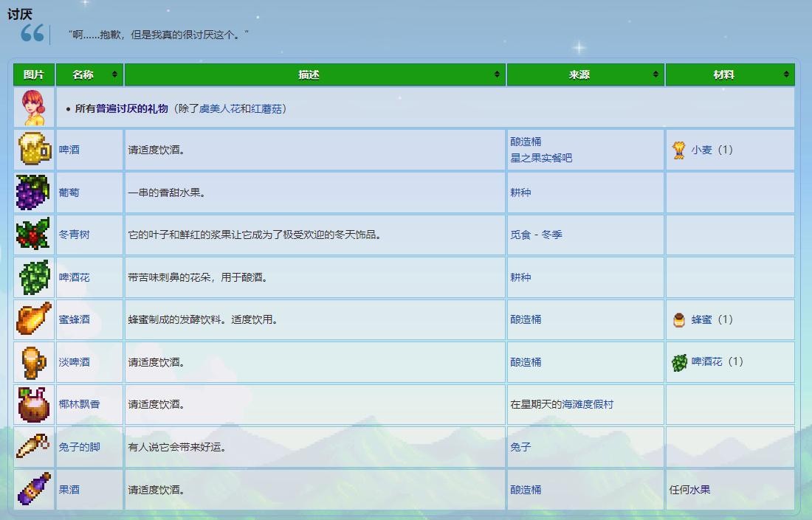The height and width of the screenshot is (520, 812).
Task: Sort table by 来源 column
Action: [585, 74]
